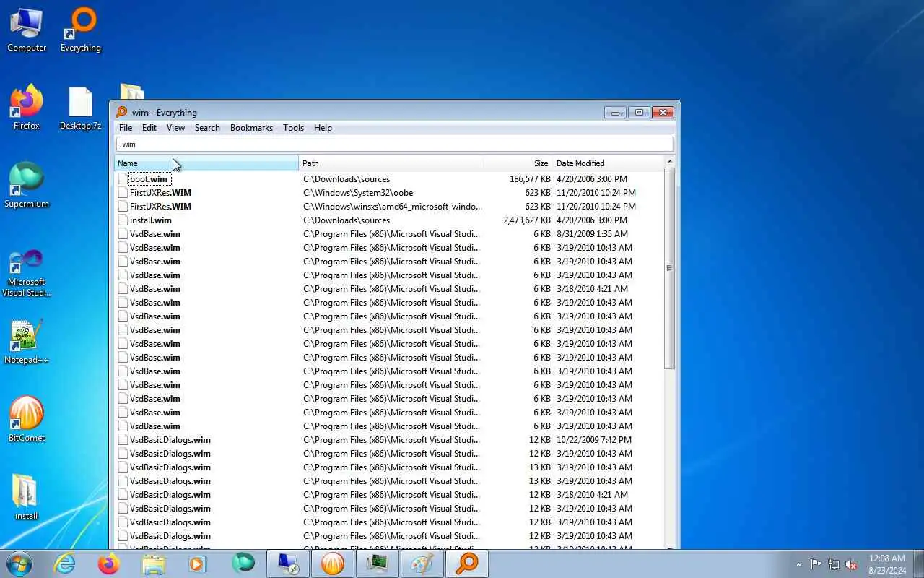Open Supermium from the taskbar
The image size is (924, 578).
click(x=243, y=564)
